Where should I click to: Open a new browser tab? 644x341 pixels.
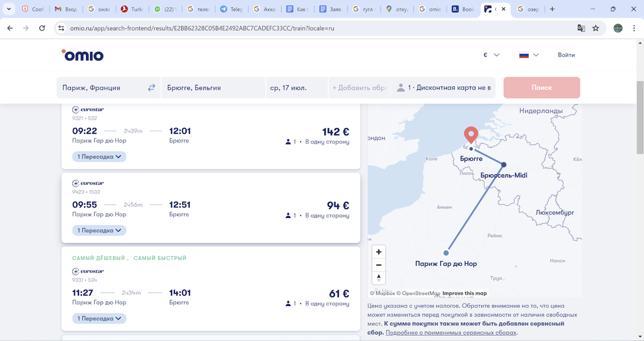pos(552,9)
